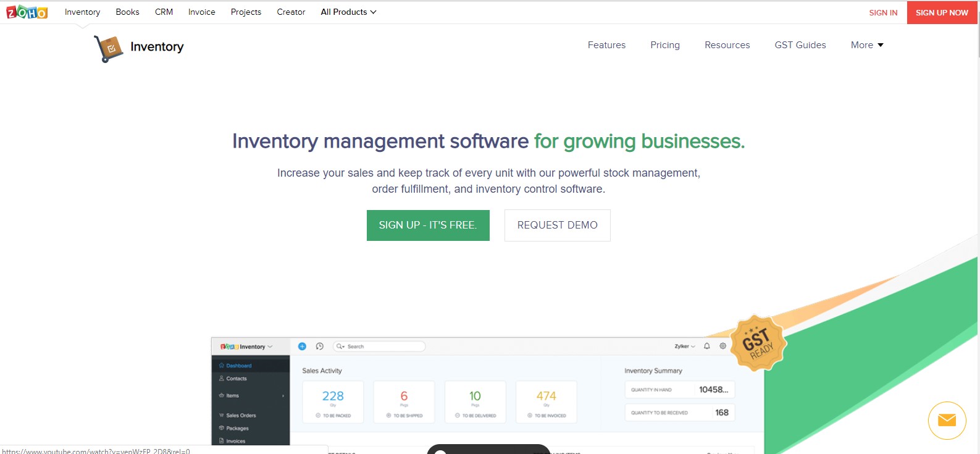Click the Inventory hand-truck product logo
Viewport: 980px width, 454px height.
(x=109, y=49)
